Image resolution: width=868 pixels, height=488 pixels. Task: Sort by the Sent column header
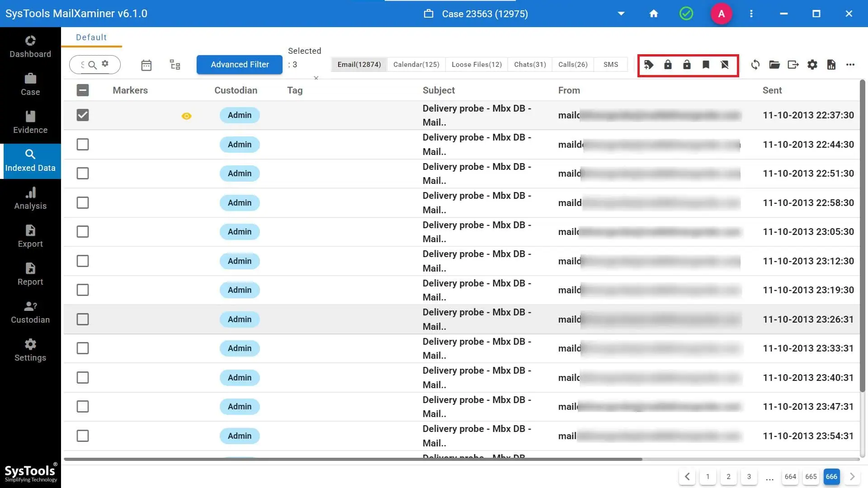coord(772,90)
